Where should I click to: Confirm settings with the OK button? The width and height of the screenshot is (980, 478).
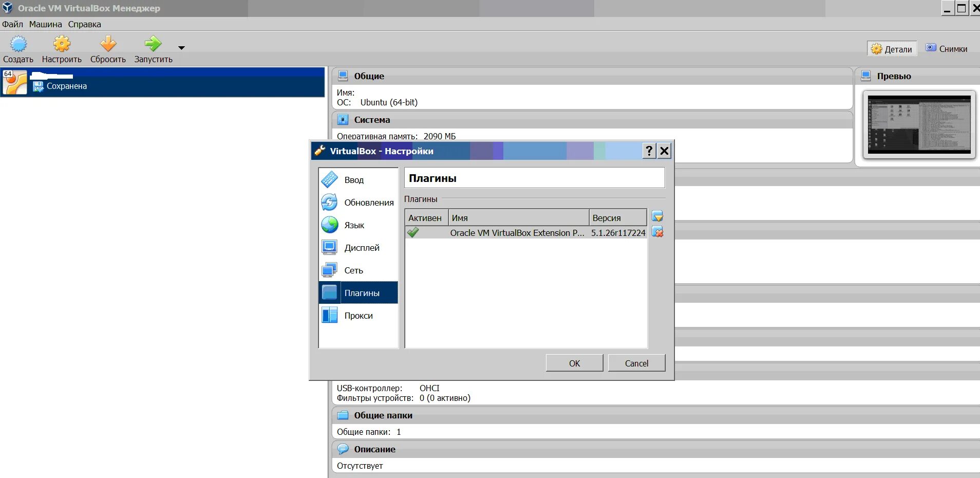tap(574, 363)
